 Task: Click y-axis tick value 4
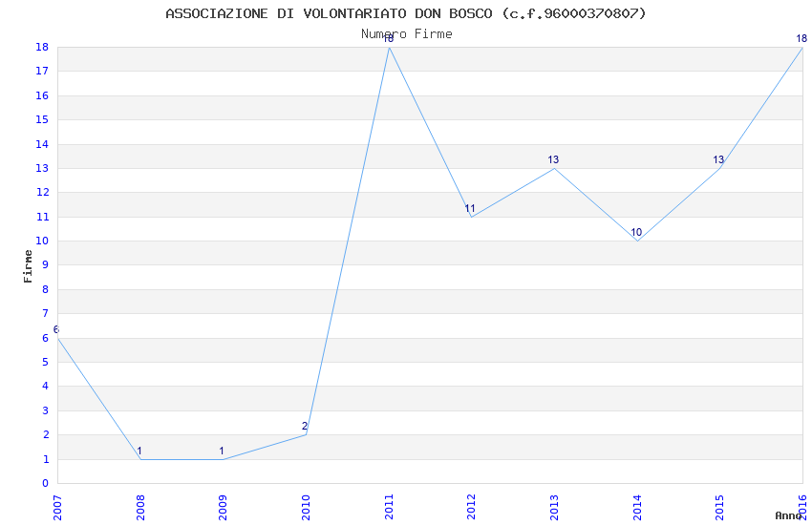point(46,386)
